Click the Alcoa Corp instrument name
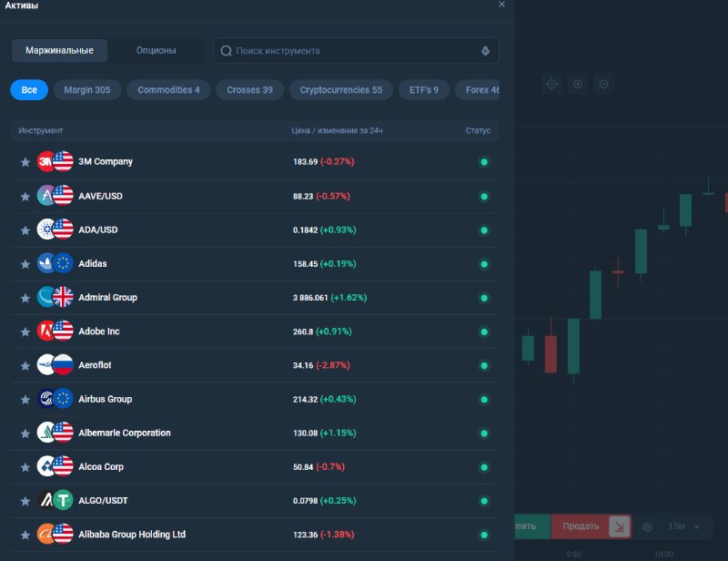 click(x=101, y=466)
